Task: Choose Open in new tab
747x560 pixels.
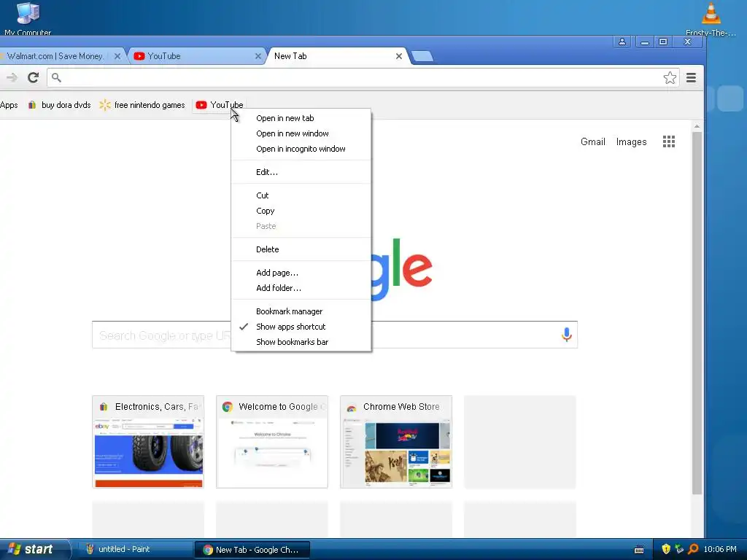Action: [301, 118]
